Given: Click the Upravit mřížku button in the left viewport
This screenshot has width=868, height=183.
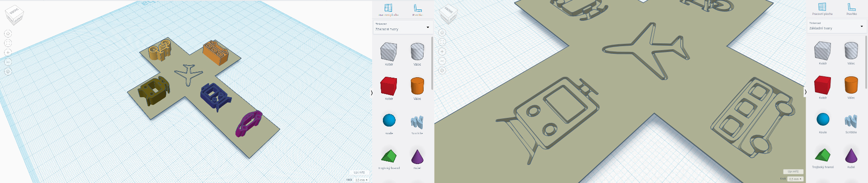Looking at the screenshot, I should tap(359, 173).
